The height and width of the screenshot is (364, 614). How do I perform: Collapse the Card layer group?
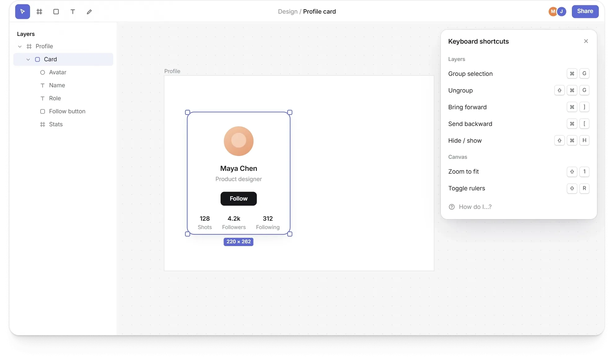28,59
